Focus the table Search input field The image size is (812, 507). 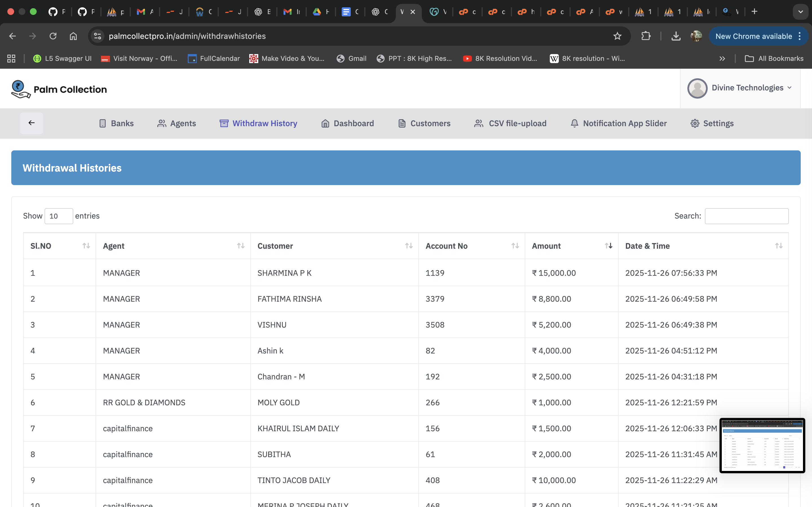(x=746, y=216)
